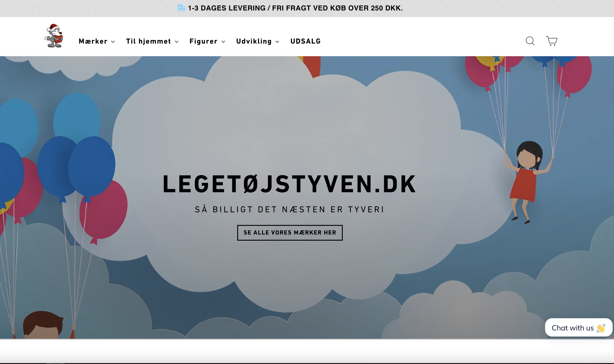Go to the Figurer menu item
This screenshot has height=364, width=614.
point(203,41)
